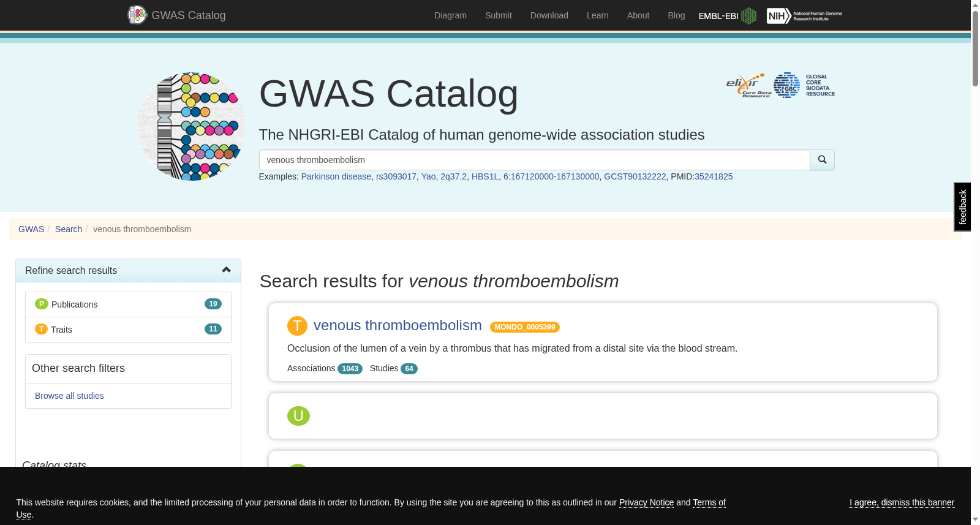Focus the search field containing venous thromboembolism

point(534,160)
